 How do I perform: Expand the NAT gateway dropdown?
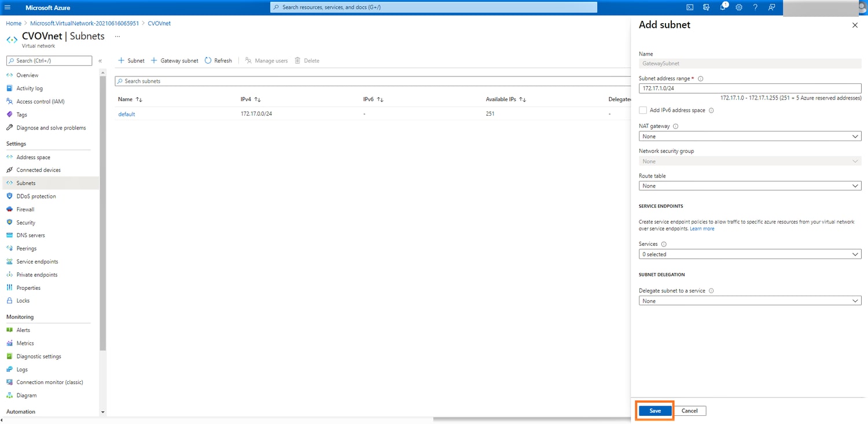coord(749,137)
